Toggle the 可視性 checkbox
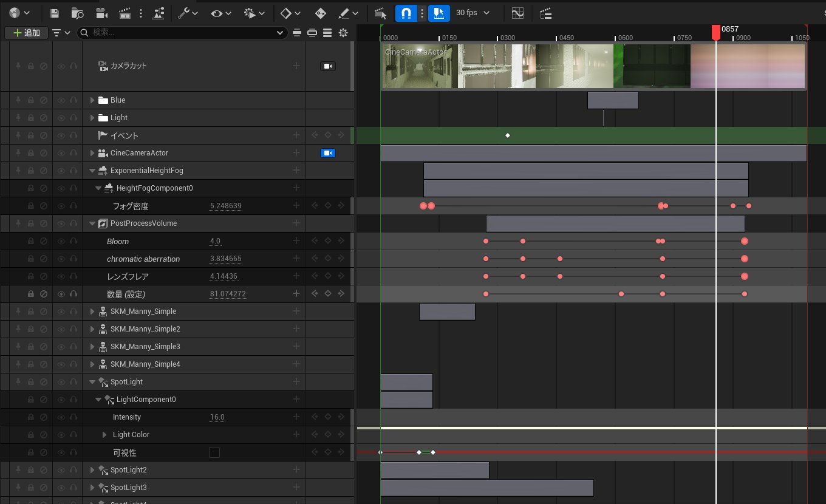The image size is (826, 504). pos(214,452)
